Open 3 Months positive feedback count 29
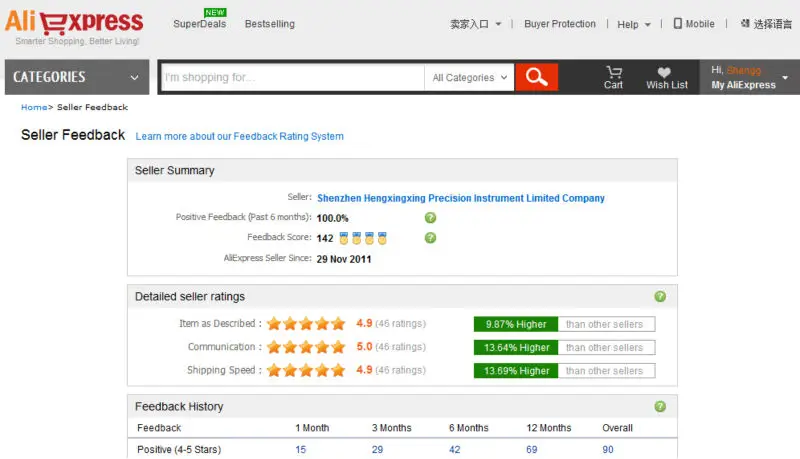The image size is (800, 459). pos(377,449)
